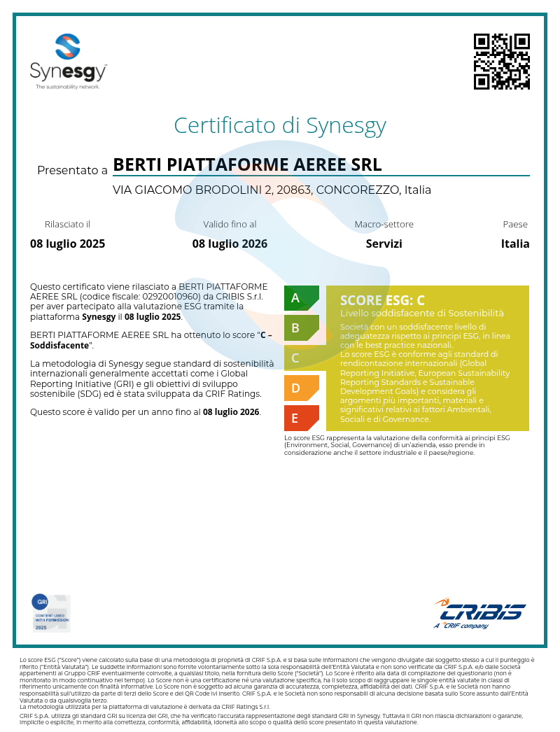Select the red E rating arrow
Image resolution: width=560 pixels, height=732 pixels.
click(x=300, y=418)
